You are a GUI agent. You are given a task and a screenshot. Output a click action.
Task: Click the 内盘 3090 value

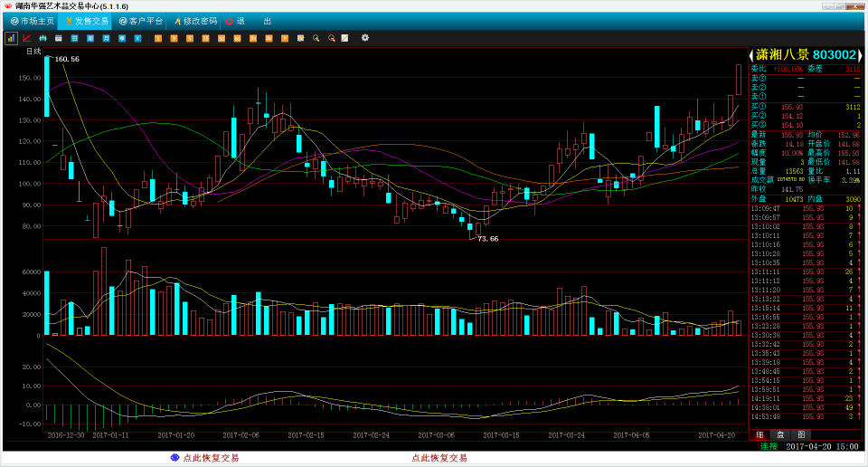(x=853, y=199)
